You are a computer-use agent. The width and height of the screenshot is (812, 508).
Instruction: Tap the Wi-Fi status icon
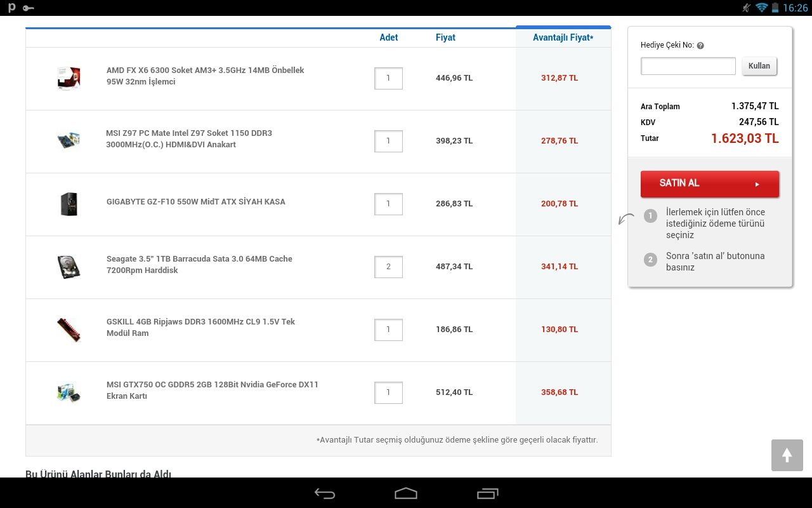pos(761,8)
